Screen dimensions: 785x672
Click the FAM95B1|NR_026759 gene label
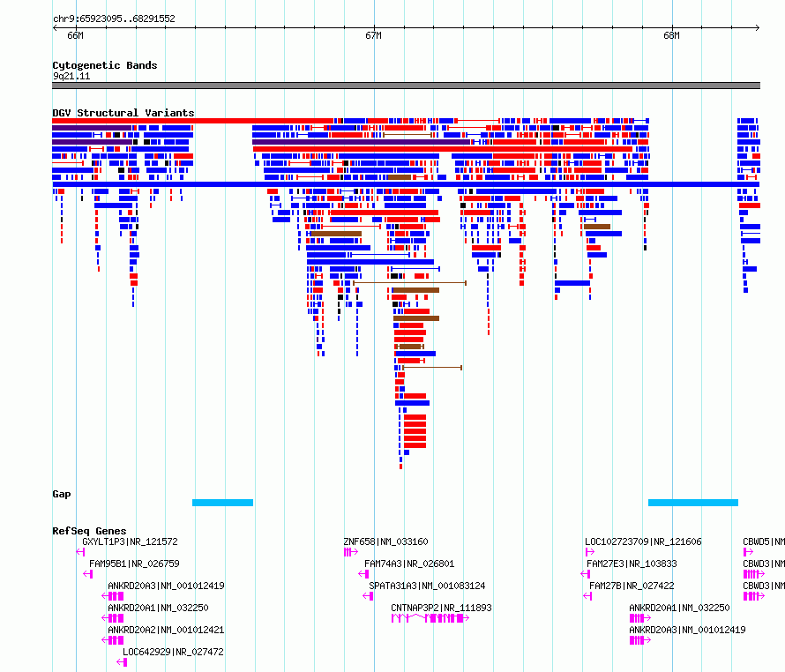tap(134, 564)
